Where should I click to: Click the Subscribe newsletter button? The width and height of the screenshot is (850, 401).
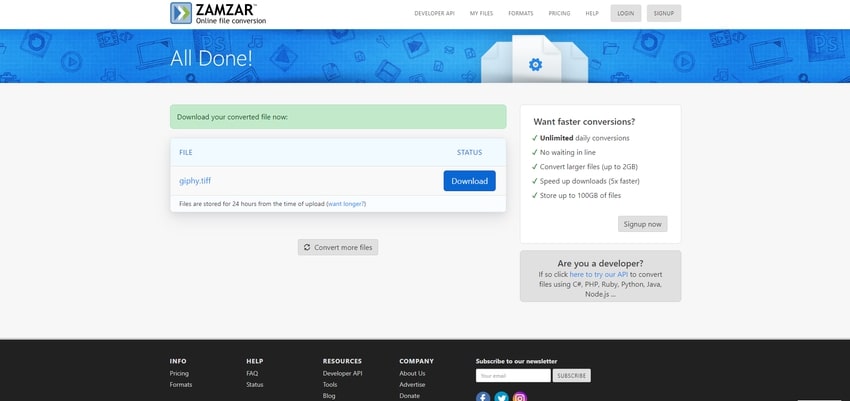[x=571, y=376]
